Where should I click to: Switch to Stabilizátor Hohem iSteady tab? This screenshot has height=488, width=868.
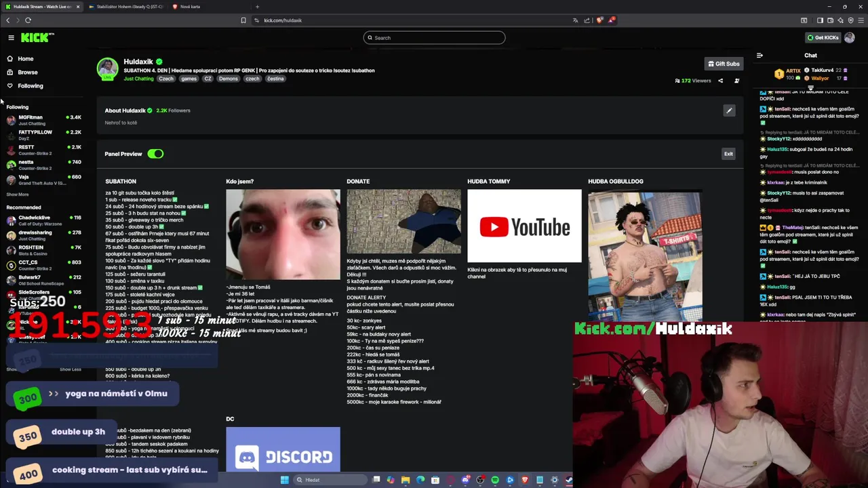(x=125, y=7)
